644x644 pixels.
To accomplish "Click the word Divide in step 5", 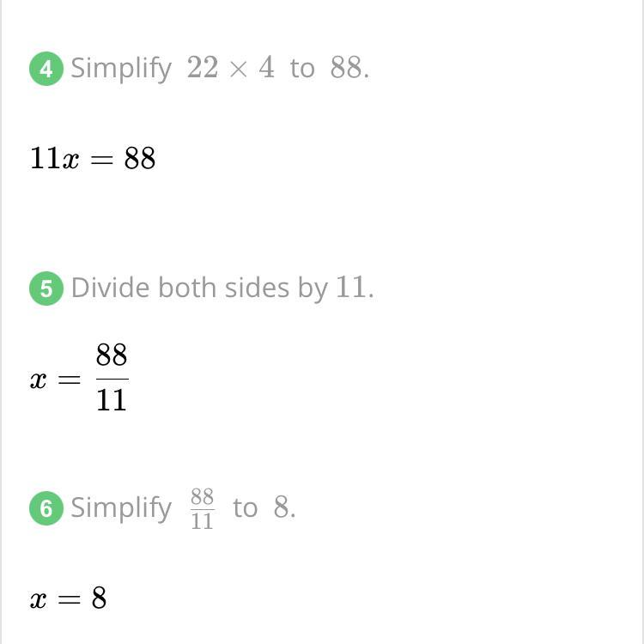I will pyautogui.click(x=110, y=288).
